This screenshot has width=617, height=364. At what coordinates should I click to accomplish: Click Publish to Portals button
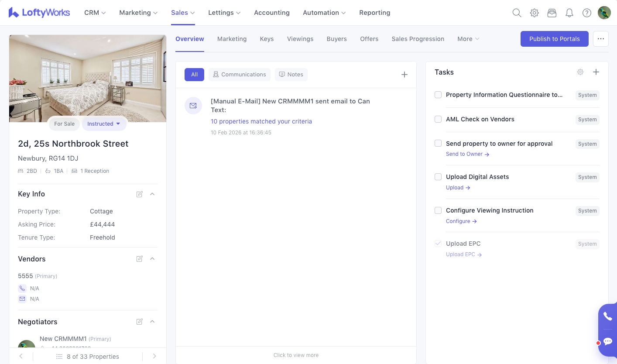pyautogui.click(x=554, y=39)
